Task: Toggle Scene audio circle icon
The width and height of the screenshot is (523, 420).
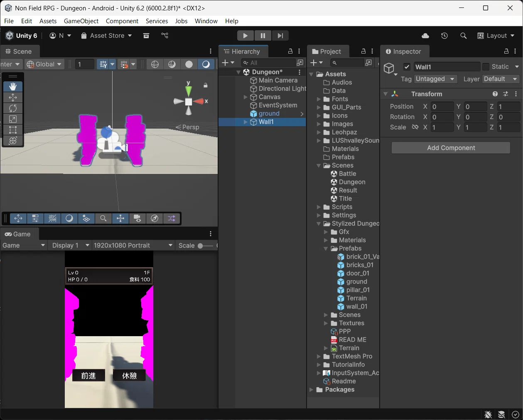Action: 189,64
